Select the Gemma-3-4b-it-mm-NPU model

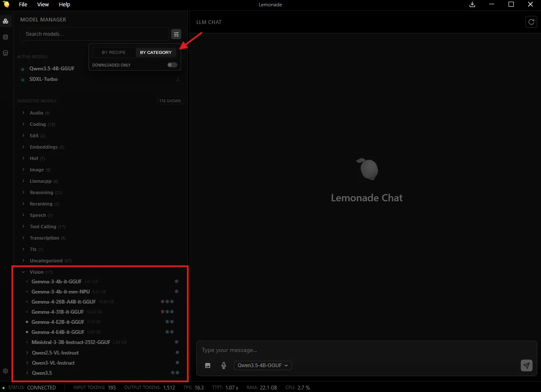tap(62, 291)
